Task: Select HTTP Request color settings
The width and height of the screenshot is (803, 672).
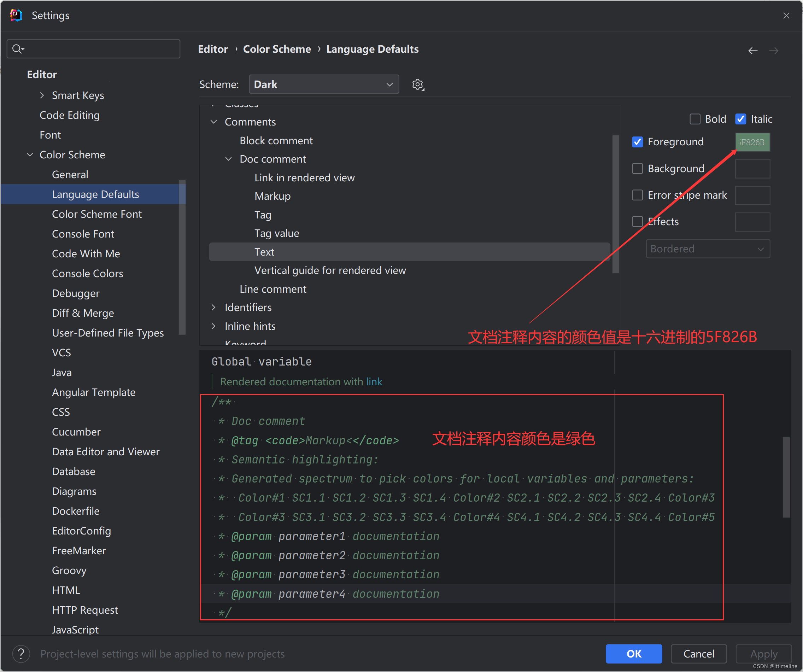Action: pos(85,610)
